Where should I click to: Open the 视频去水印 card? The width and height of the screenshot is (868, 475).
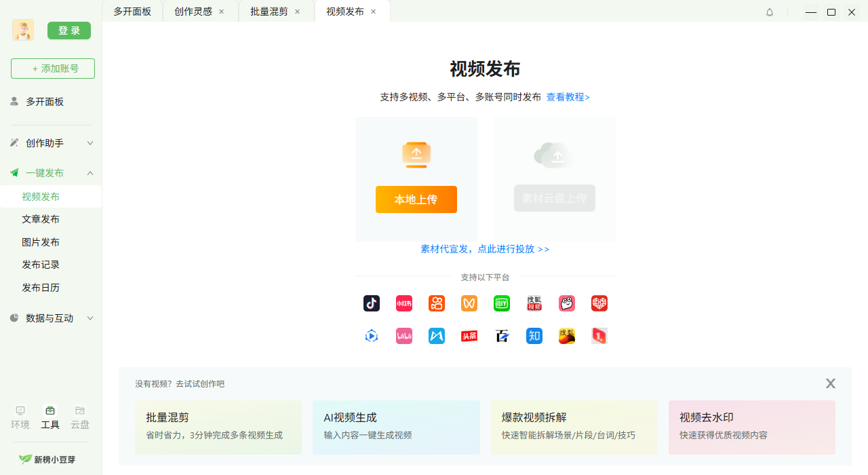(x=752, y=427)
